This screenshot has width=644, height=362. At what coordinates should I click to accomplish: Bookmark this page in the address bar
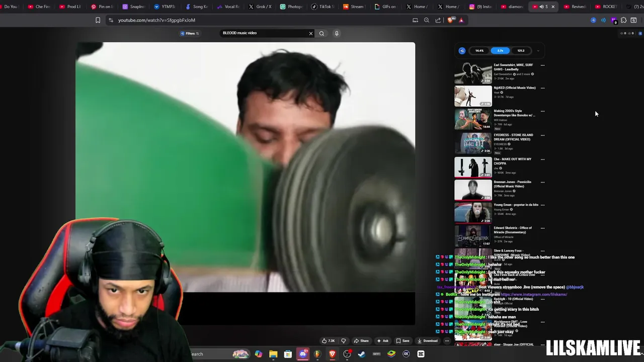(98, 20)
